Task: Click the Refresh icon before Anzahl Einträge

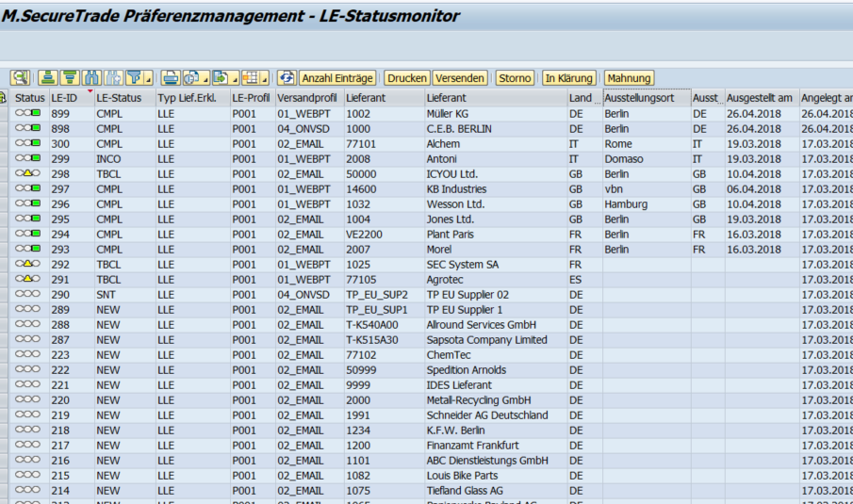Action: point(287,78)
